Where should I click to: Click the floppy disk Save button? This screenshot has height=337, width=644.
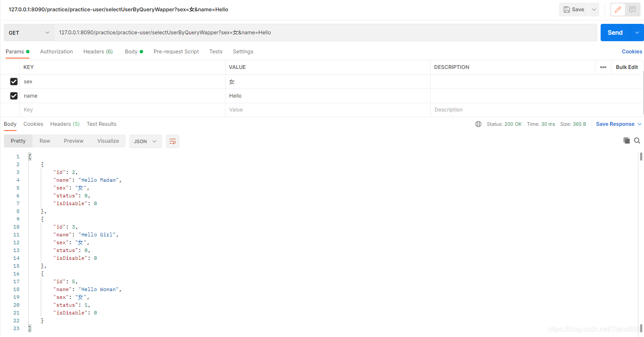pyautogui.click(x=573, y=10)
